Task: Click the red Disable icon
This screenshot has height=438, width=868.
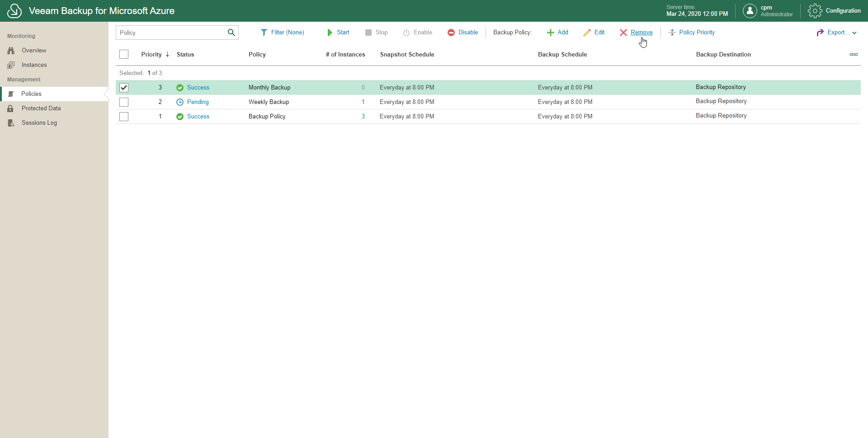Action: 451,33
